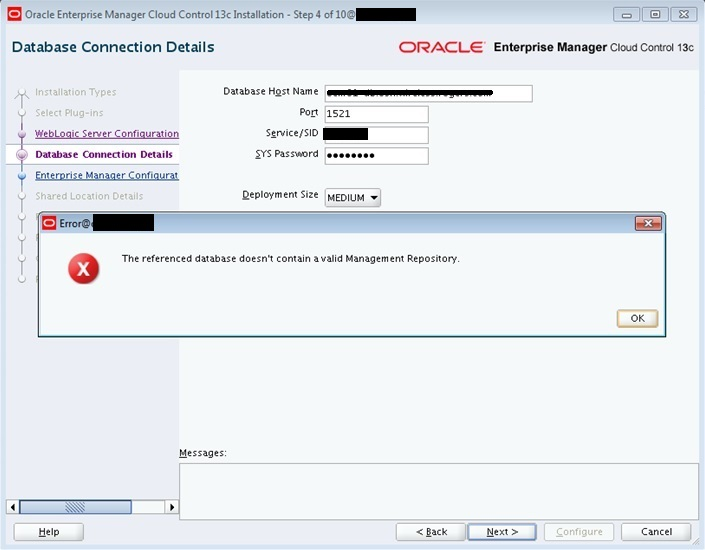
Task: Open the Deployment Size MEDIUM dropdown
Action: click(352, 198)
